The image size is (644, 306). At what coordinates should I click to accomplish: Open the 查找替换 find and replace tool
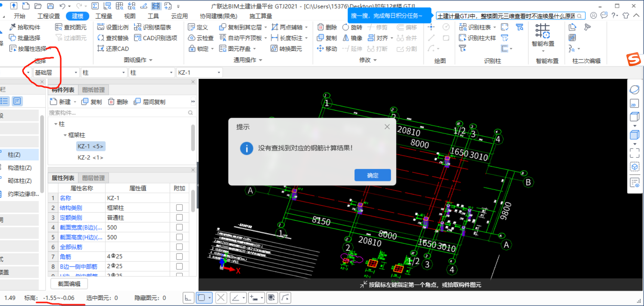click(x=113, y=38)
